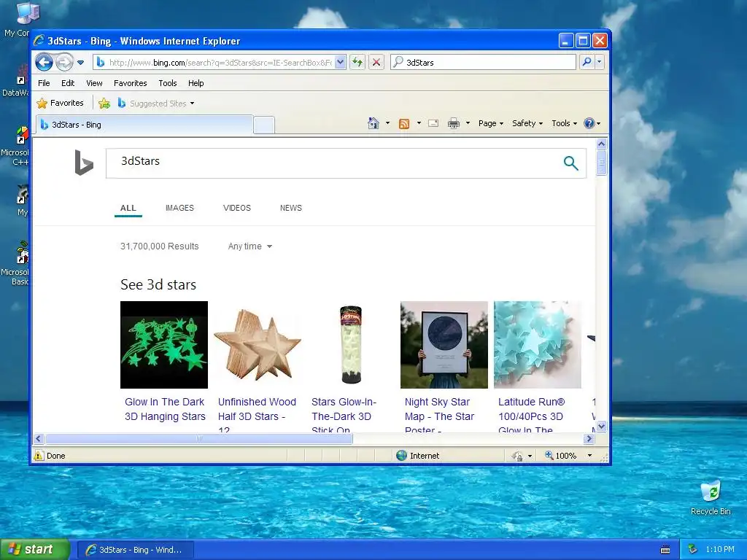This screenshot has height=560, width=747.
Task: Click the wooden stars thumbnail
Action: click(258, 345)
